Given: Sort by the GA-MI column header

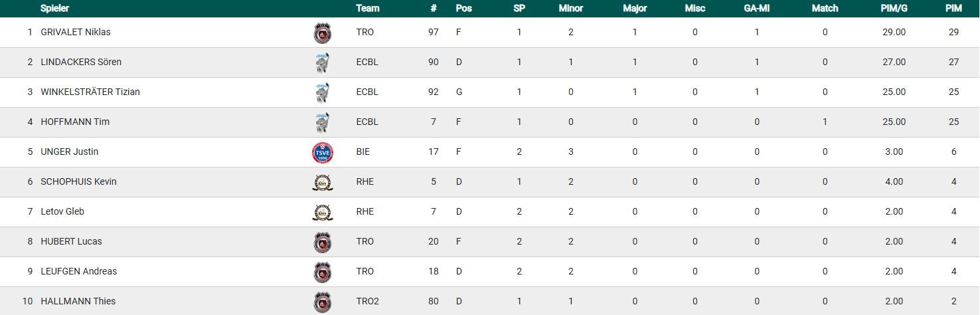Looking at the screenshot, I should (x=756, y=9).
